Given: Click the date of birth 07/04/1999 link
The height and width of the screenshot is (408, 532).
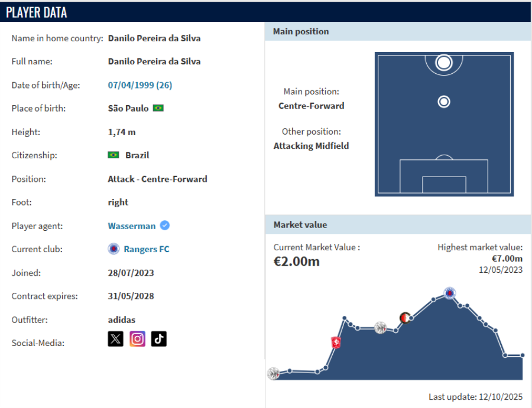Looking at the screenshot, I should pos(140,85).
